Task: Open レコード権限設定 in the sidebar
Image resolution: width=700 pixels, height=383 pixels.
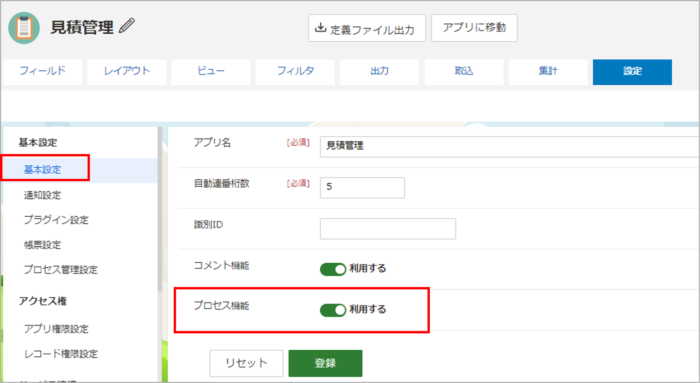Action: click(x=61, y=354)
